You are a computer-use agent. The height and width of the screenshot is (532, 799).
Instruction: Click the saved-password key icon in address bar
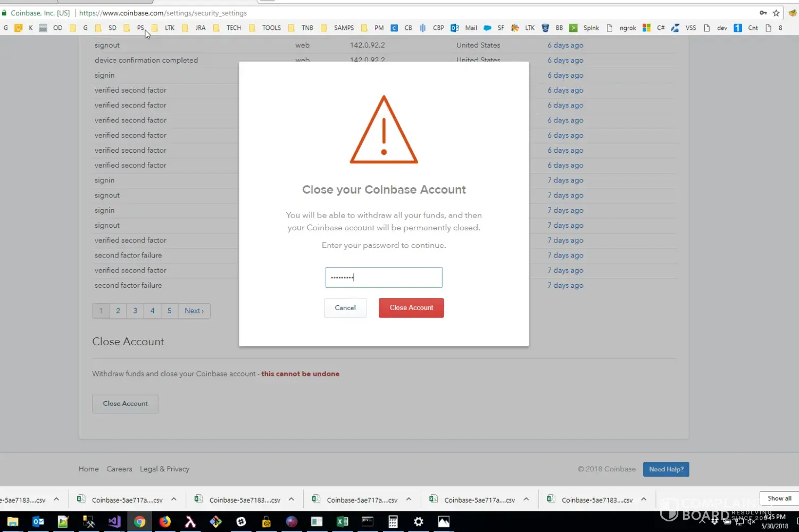763,13
